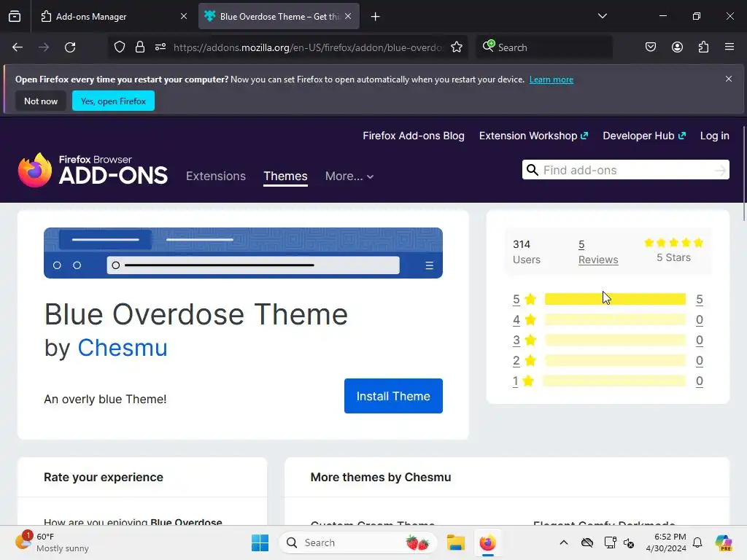The width and height of the screenshot is (747, 560).
Task: Open one-star reviews via the 1 rating label
Action: [516, 381]
